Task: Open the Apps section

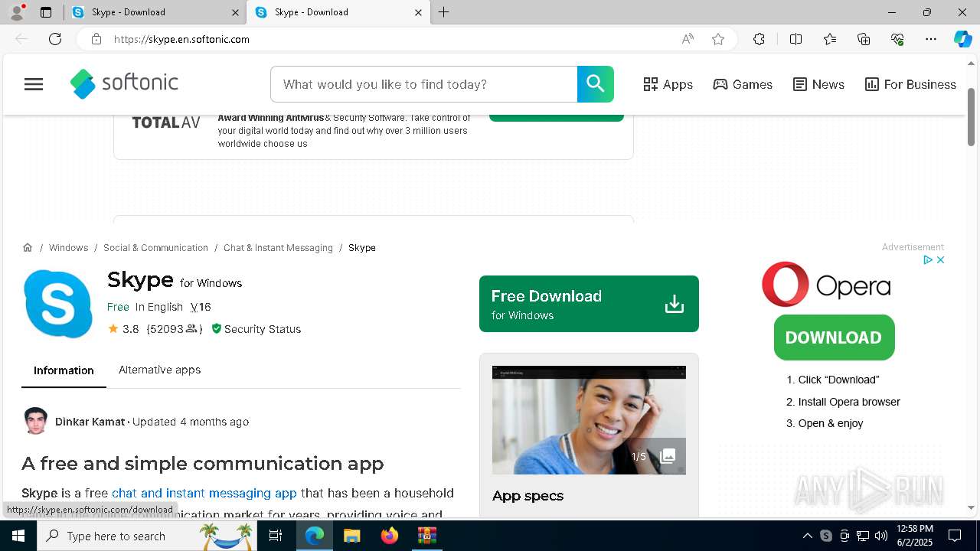Action: coord(668,84)
